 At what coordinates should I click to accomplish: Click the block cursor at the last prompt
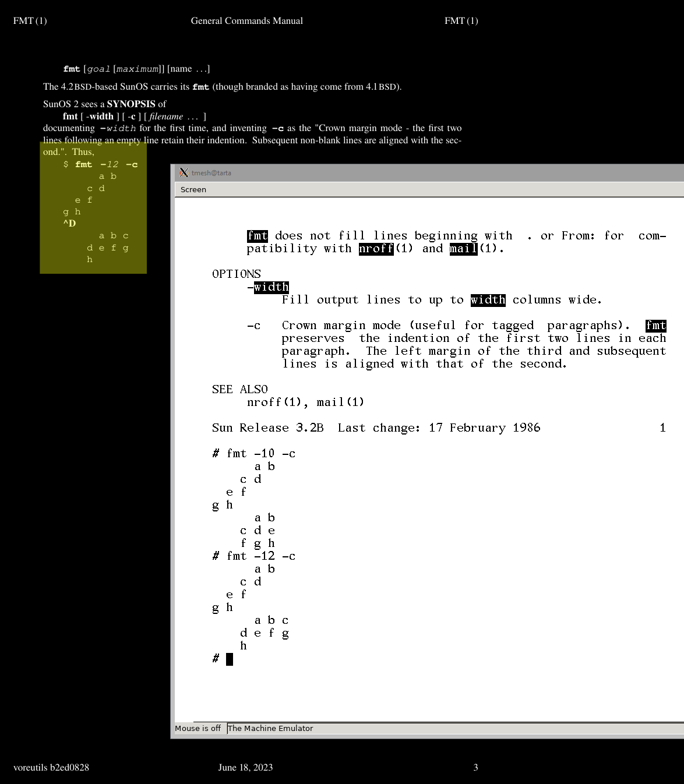230,659
